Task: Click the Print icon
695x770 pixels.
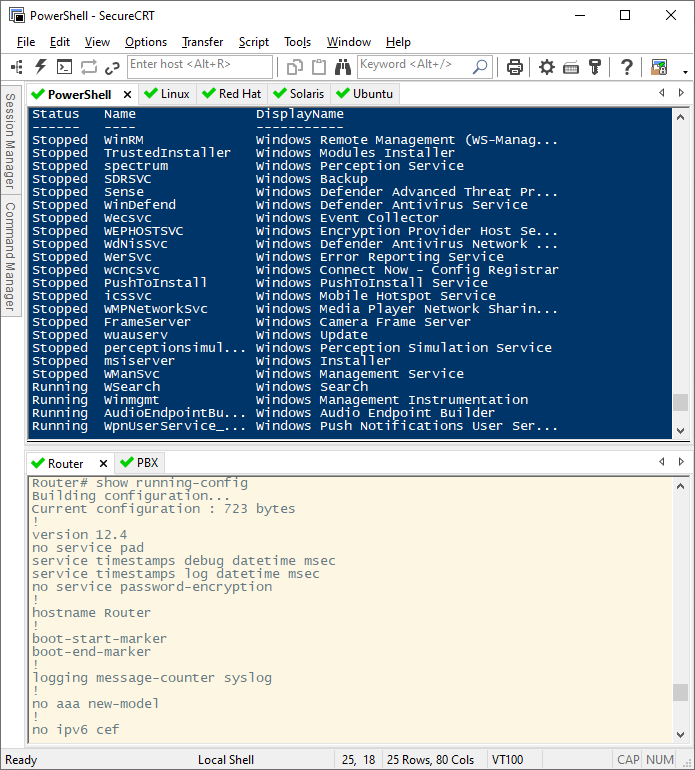Action: 515,67
